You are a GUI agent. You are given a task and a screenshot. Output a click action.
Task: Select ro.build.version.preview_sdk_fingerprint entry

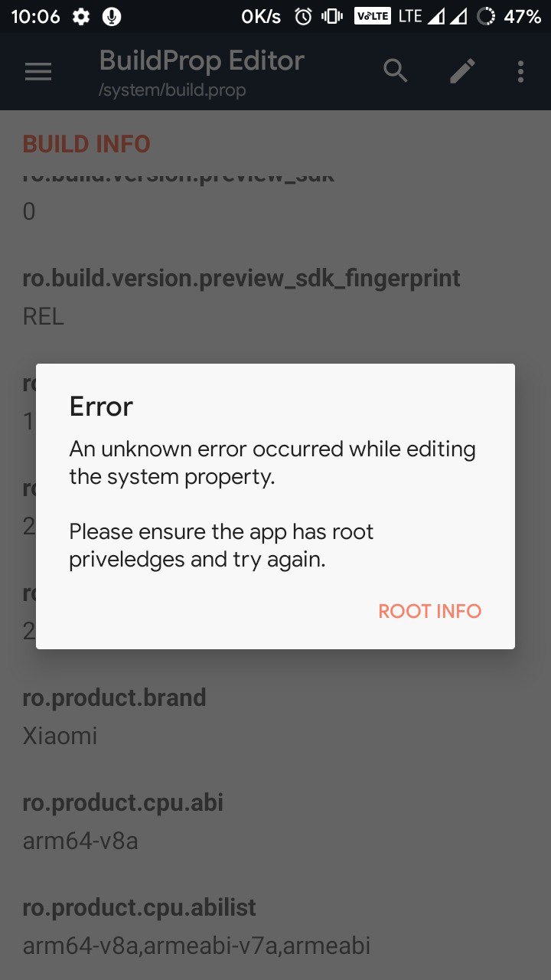tap(275, 297)
